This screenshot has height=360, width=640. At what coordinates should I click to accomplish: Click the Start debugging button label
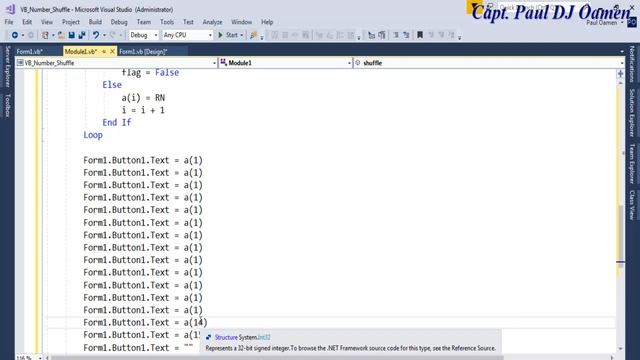point(232,35)
